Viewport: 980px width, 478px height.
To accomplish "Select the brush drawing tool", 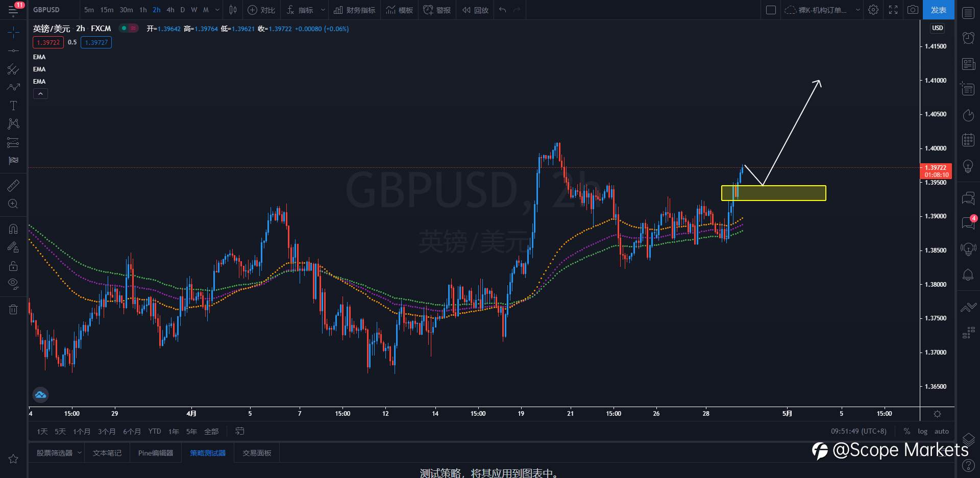I will (x=13, y=87).
